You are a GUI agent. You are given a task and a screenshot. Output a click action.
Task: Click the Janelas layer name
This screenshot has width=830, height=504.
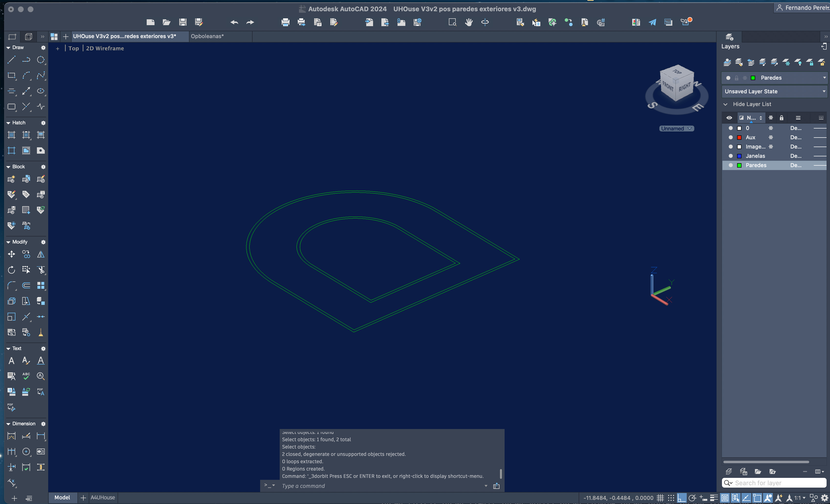[x=755, y=156]
